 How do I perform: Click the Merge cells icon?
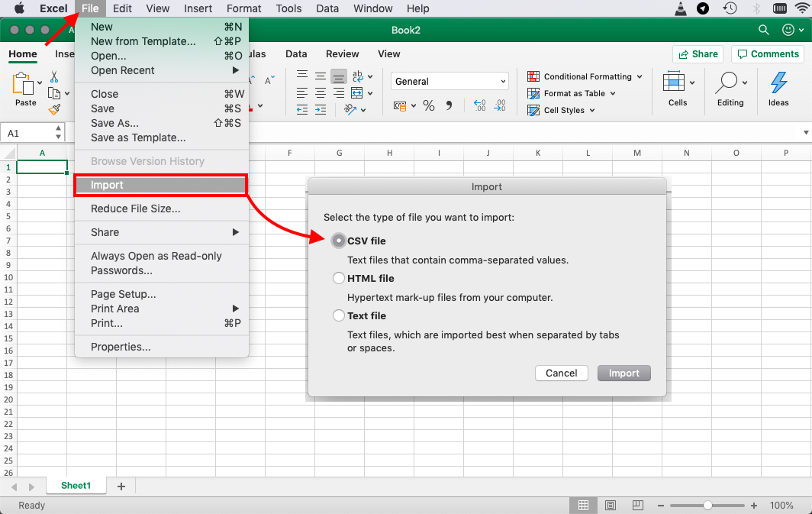(356, 93)
